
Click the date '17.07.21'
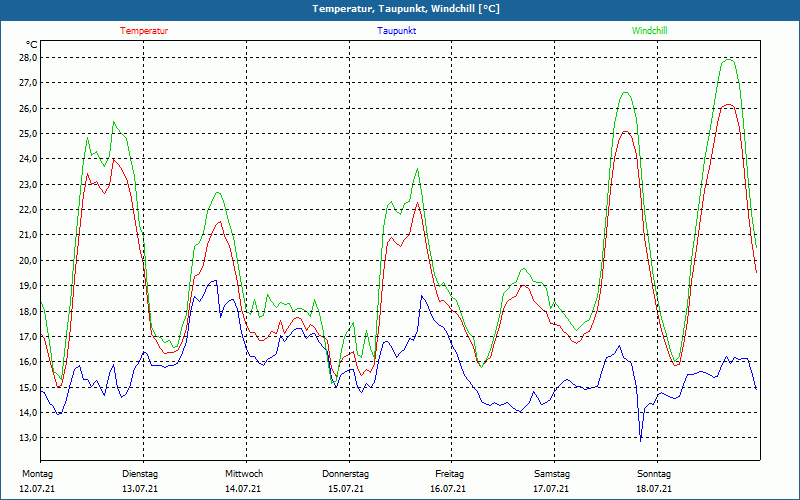[551, 489]
